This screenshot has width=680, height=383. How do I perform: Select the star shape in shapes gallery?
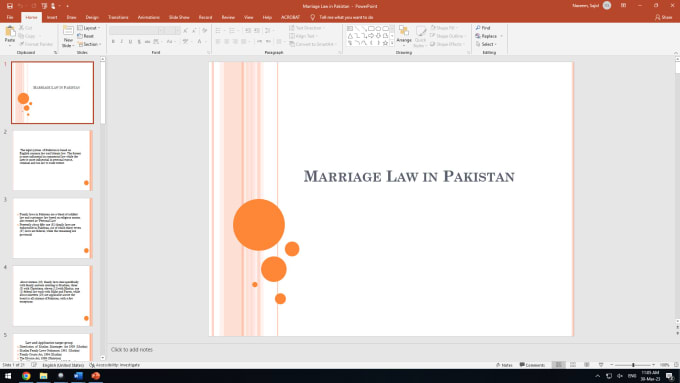coord(385,43)
